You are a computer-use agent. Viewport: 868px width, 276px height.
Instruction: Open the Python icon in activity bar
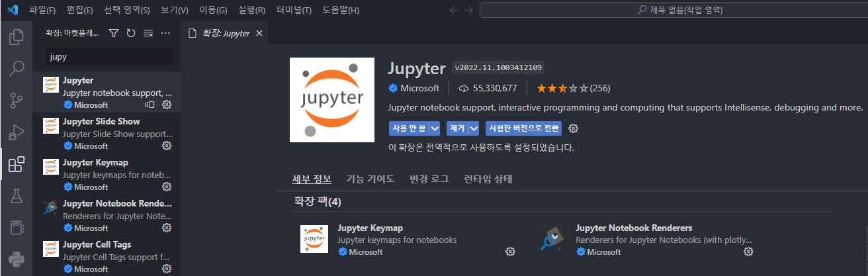[17, 259]
